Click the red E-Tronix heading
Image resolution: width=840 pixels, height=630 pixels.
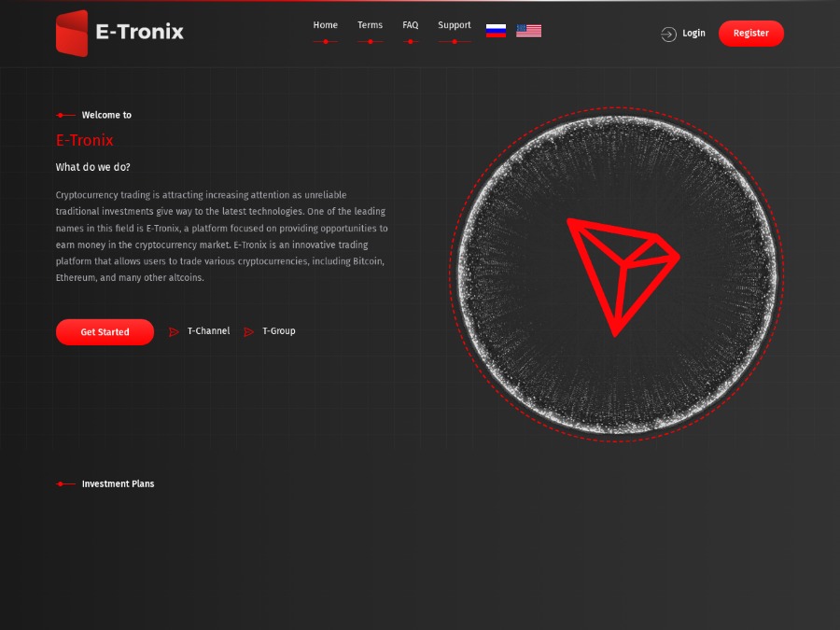tap(85, 140)
